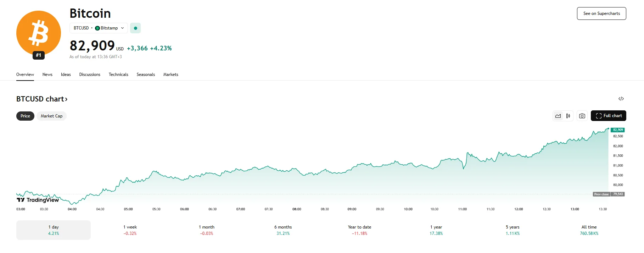
Task: Select the 6 months time range
Action: pos(283,230)
